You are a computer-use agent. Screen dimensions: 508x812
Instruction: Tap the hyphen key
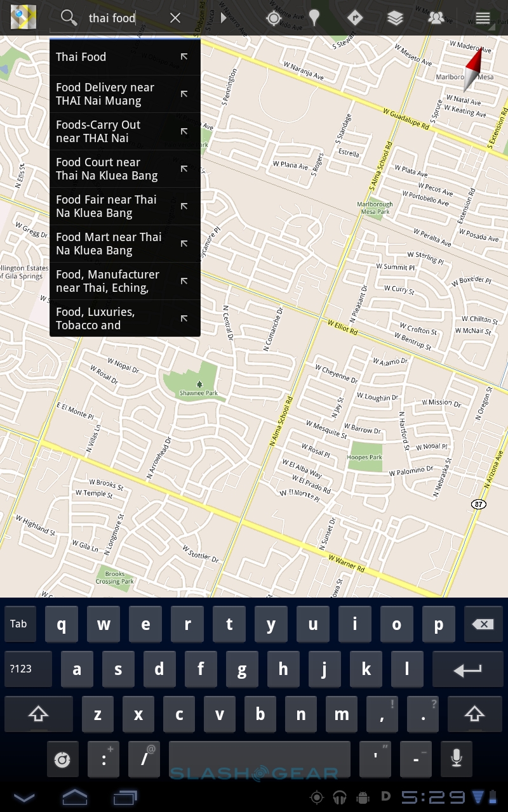click(416, 759)
